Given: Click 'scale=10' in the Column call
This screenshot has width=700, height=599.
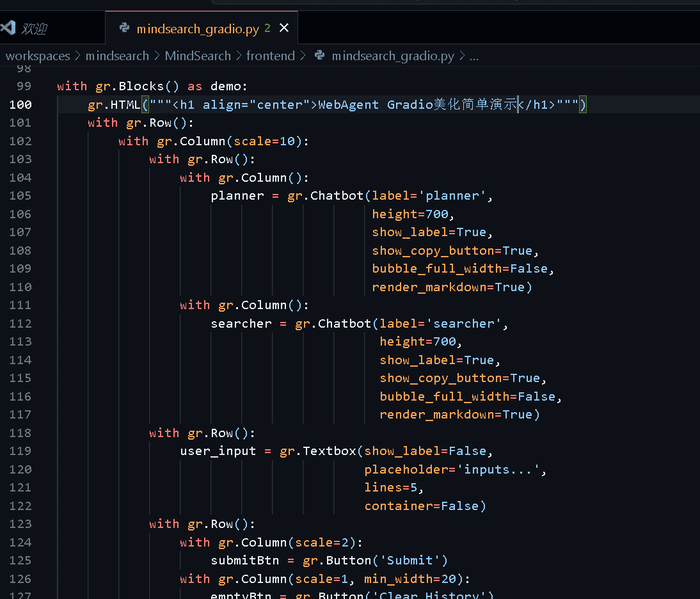Looking at the screenshot, I should point(264,141).
